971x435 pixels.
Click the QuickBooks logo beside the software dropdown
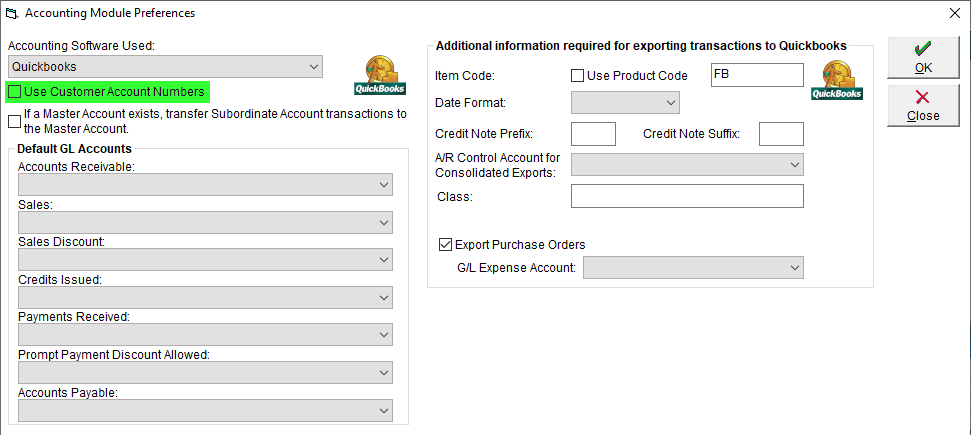pos(380,75)
